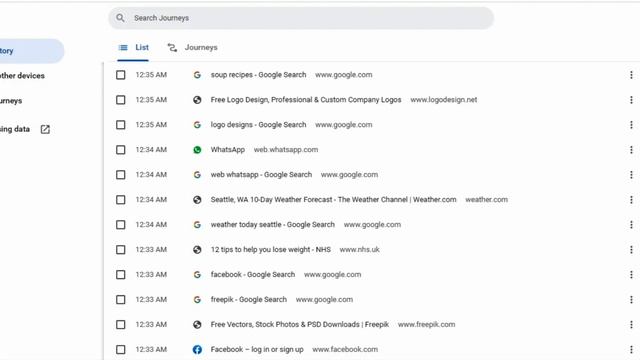
Task: Tick checkbox for Facebook log in entry
Action: (120, 349)
